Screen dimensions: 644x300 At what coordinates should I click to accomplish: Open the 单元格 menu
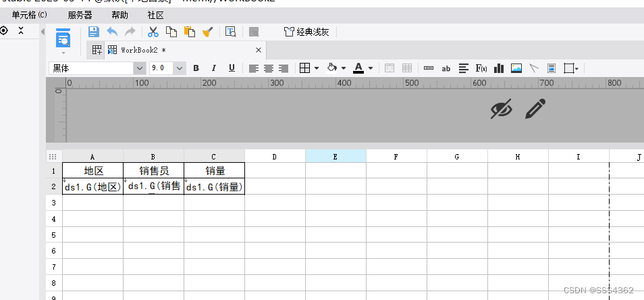29,16
